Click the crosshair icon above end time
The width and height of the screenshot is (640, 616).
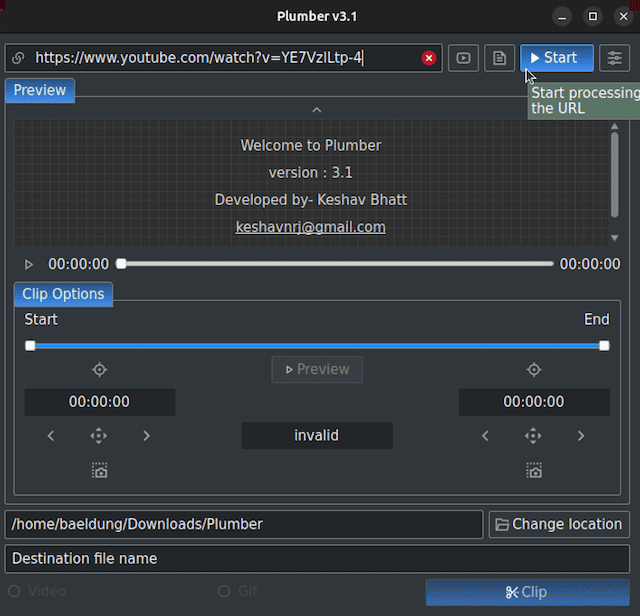534,370
